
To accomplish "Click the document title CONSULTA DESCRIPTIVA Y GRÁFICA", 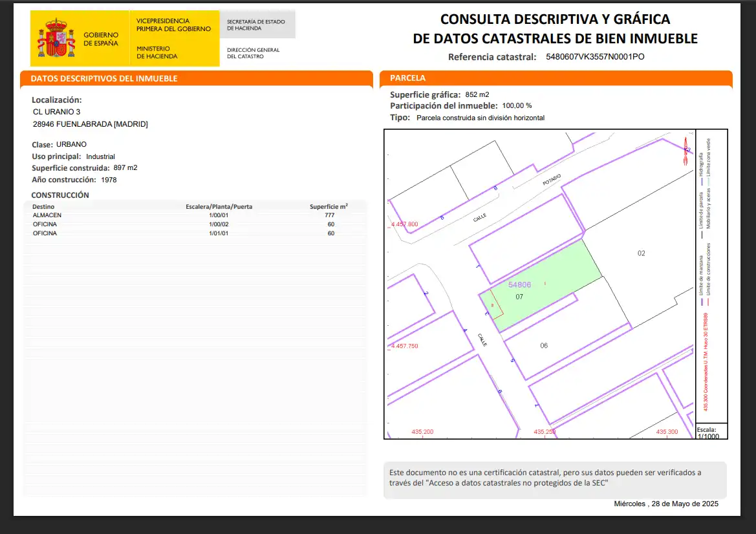I will [555, 19].
